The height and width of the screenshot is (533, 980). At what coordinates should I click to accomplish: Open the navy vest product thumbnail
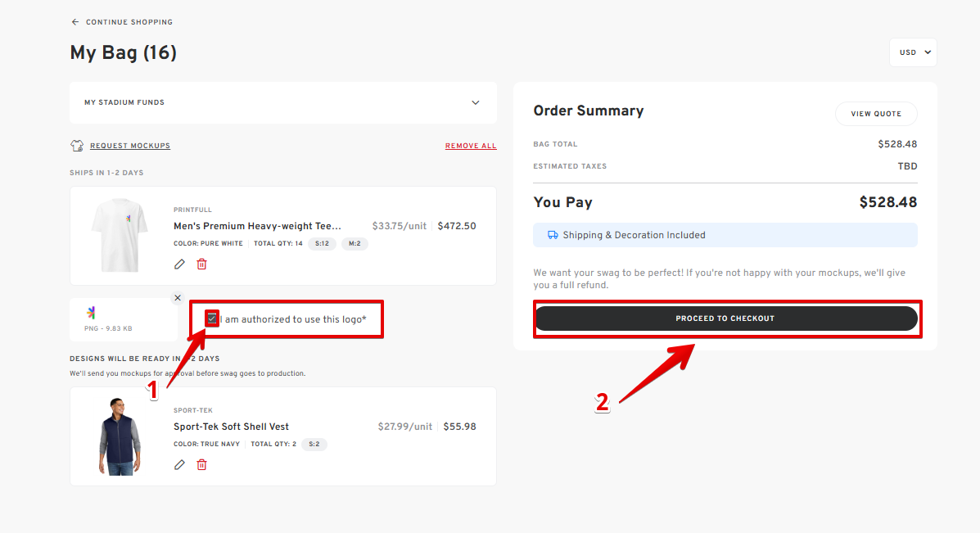[120, 436]
